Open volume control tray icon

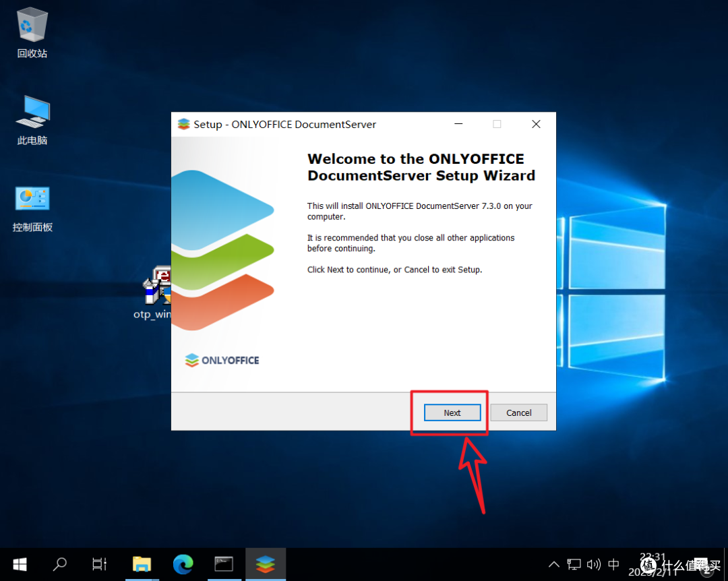pyautogui.click(x=594, y=564)
